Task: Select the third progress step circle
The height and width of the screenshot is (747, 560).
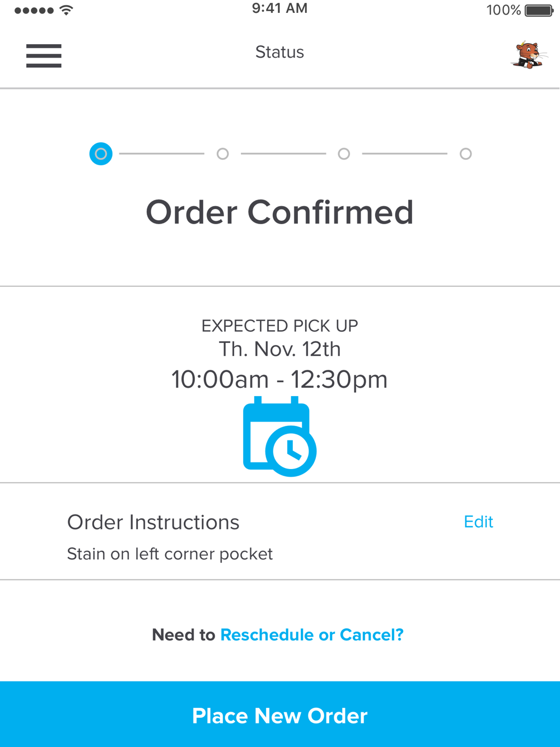Action: point(344,154)
